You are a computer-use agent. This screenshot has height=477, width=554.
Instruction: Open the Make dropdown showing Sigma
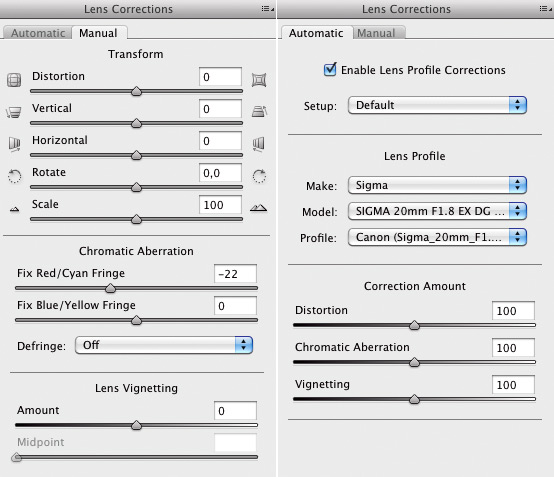[x=437, y=185]
